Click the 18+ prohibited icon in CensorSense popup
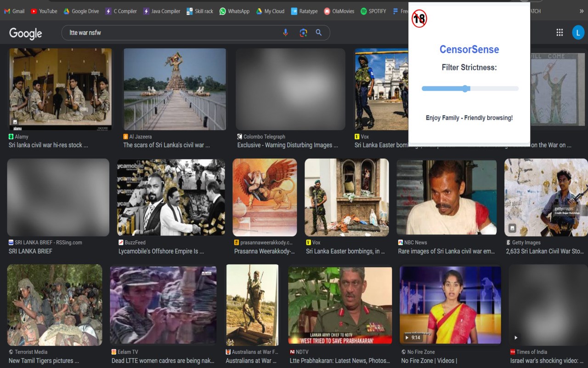588x368 pixels. (419, 19)
